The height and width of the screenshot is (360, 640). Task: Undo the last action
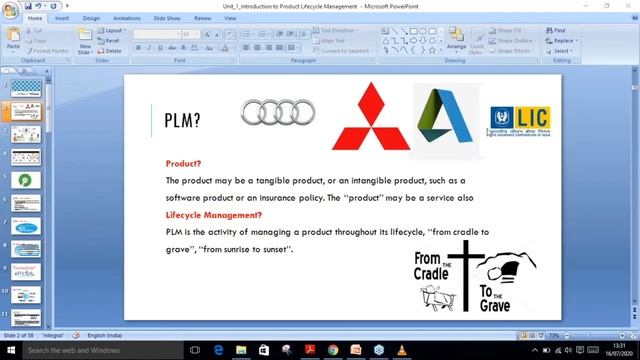coord(38,6)
